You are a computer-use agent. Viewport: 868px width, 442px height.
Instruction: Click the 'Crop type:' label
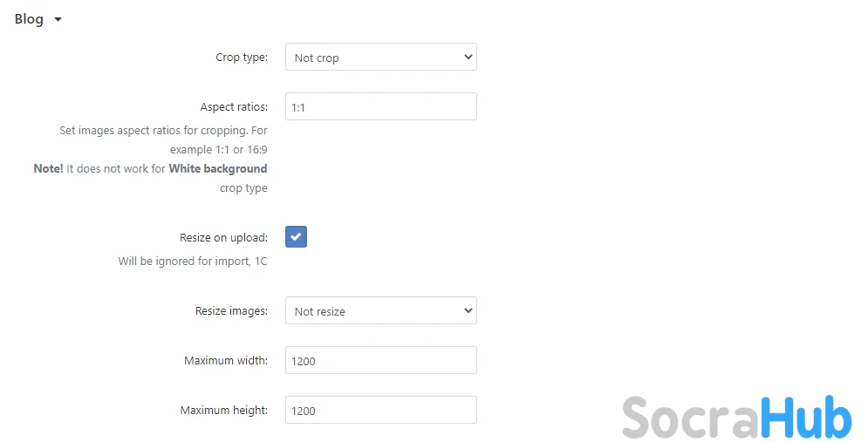[242, 58]
